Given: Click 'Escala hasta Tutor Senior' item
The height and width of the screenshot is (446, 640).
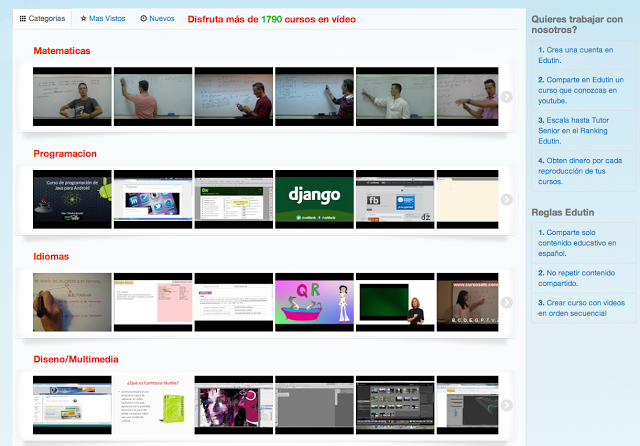Looking at the screenshot, I should click(583, 131).
